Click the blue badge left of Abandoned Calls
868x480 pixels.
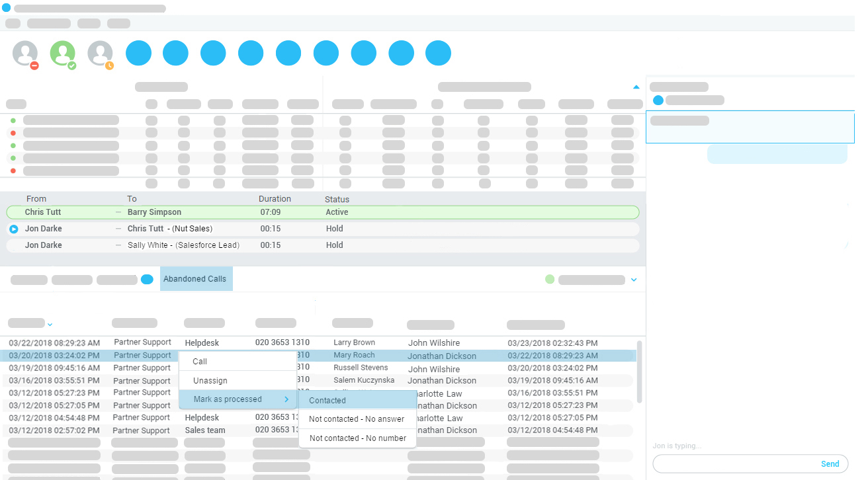coord(147,279)
